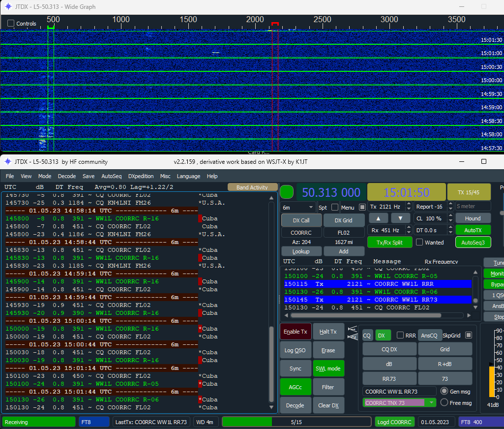Open the CO0RRC TNX 73 free message dropdown

[431, 402]
